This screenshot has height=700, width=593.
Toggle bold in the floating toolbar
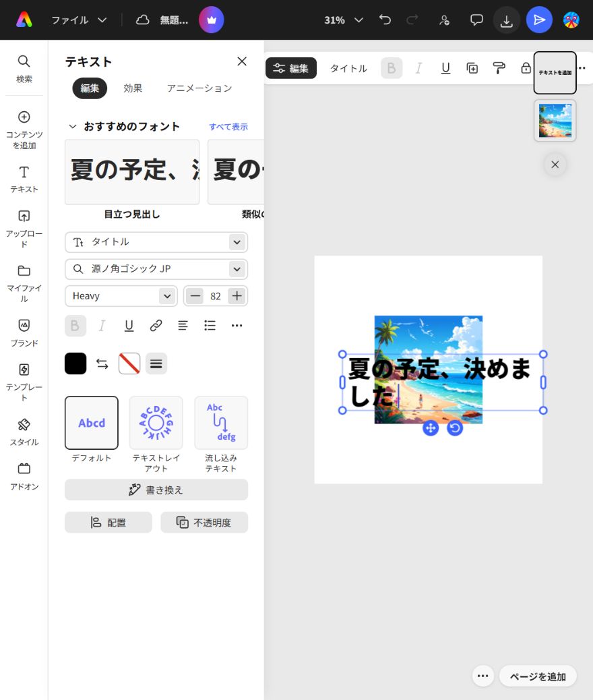392,68
